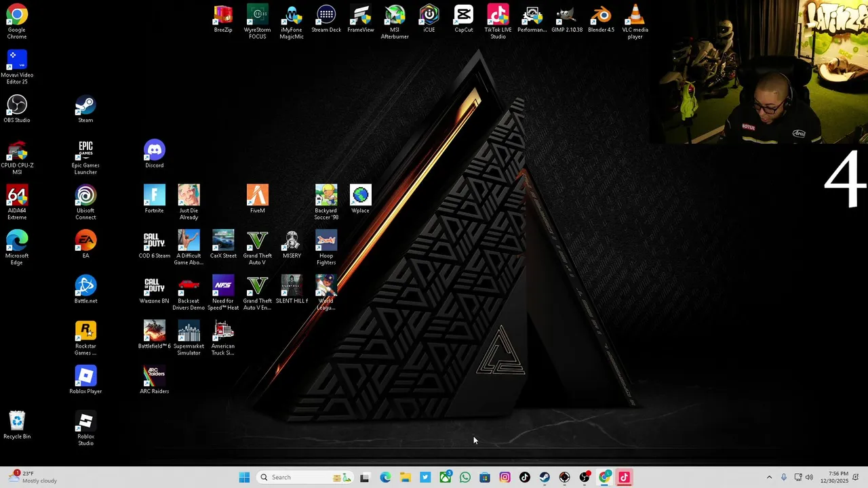Select Warzone BN desktop shortcut
The image size is (868, 488).
pyautogui.click(x=154, y=290)
